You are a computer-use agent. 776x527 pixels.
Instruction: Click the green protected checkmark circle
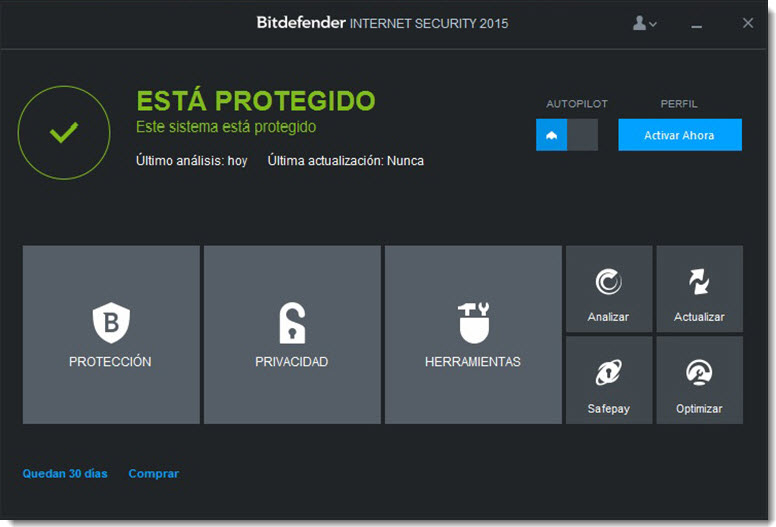[x=64, y=133]
